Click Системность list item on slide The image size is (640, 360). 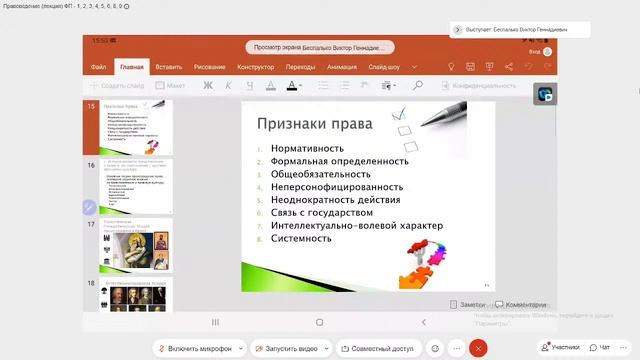tap(301, 238)
